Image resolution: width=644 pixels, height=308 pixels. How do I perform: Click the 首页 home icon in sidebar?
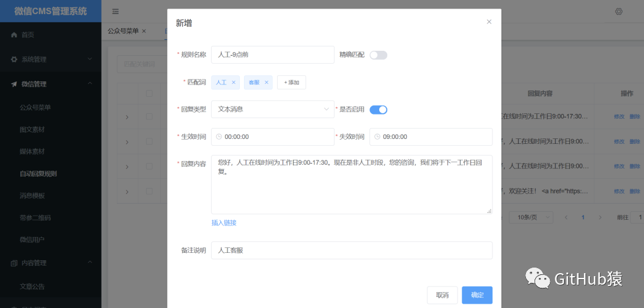[x=14, y=35]
